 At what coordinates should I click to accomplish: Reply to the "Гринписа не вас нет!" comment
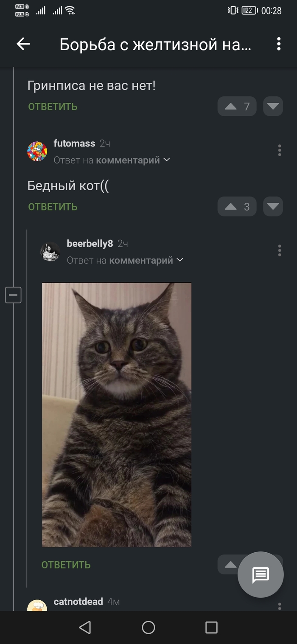(53, 107)
